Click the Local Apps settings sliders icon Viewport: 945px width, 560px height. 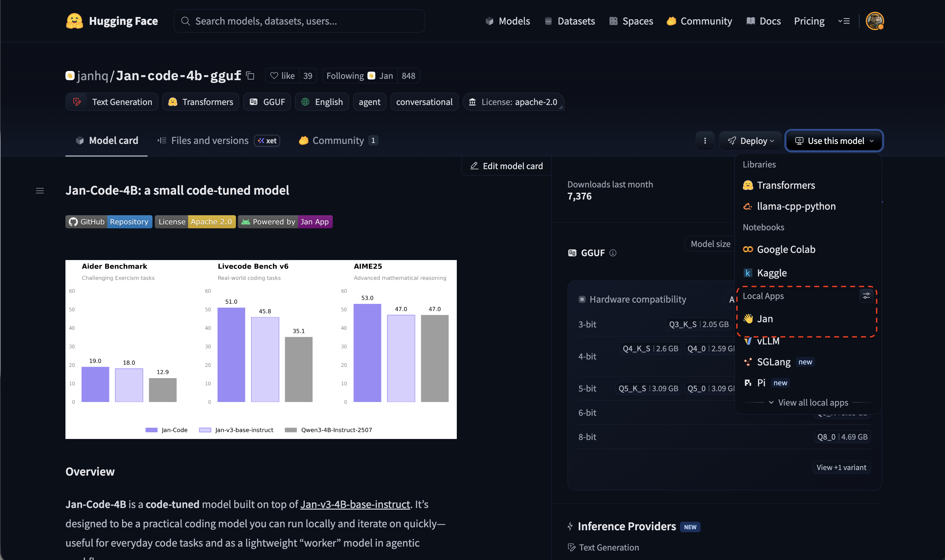[x=866, y=296]
